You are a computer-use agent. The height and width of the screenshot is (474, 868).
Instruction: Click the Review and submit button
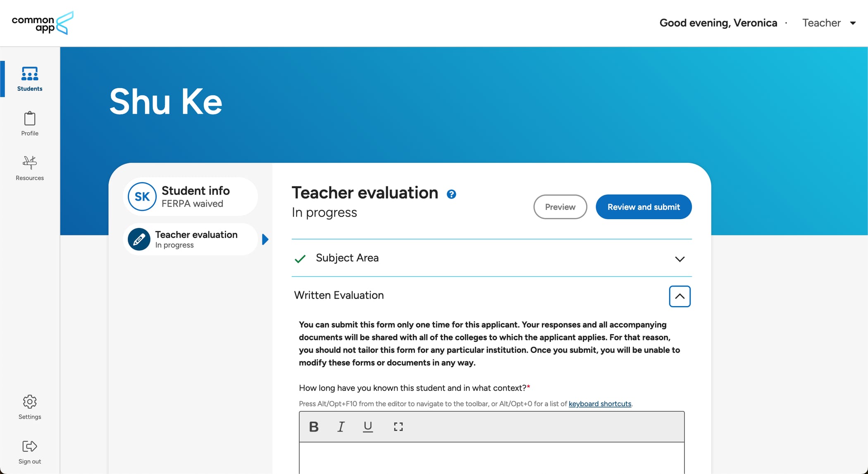[643, 207]
